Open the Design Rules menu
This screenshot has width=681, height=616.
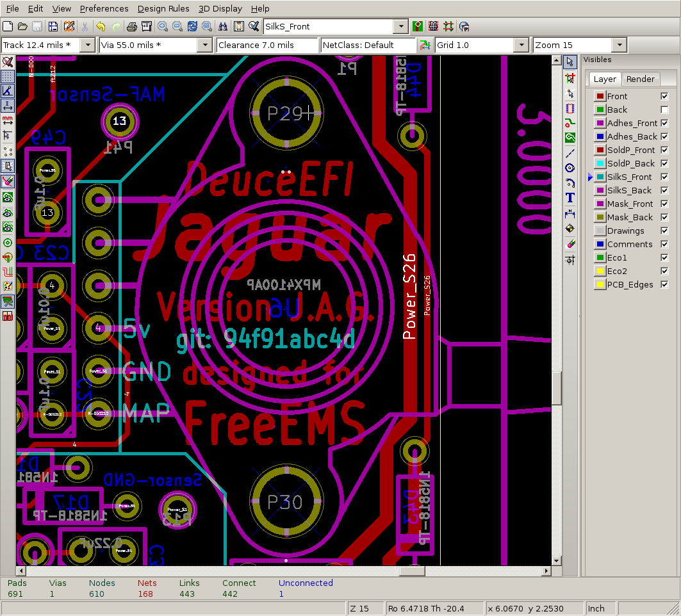pyautogui.click(x=163, y=8)
